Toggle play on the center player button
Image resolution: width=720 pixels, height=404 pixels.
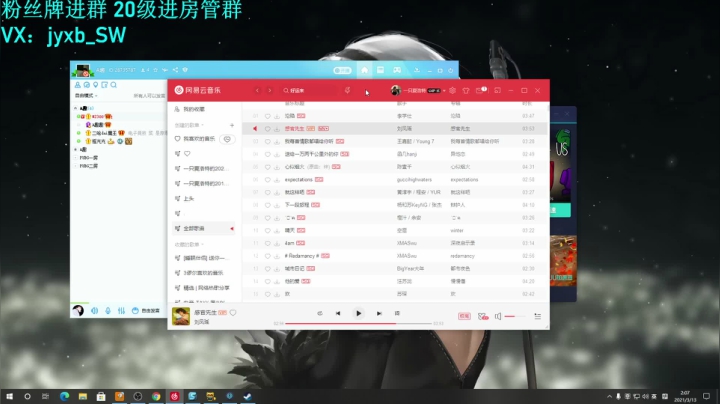coord(358,314)
